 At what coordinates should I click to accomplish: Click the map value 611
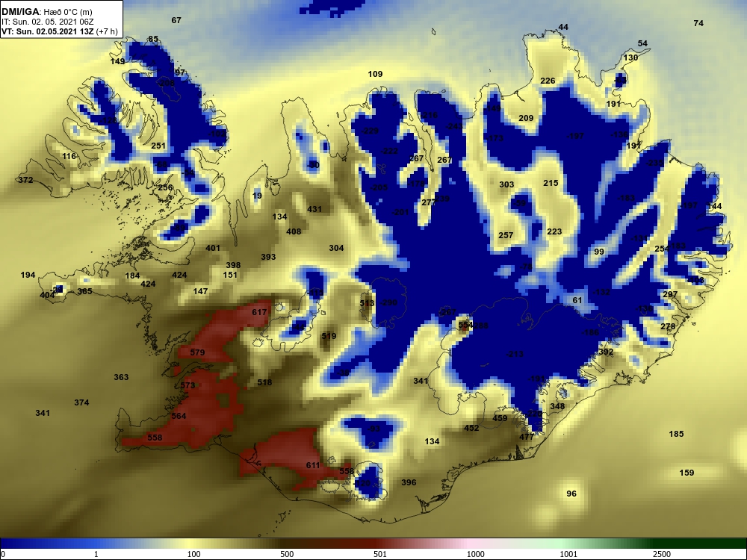(x=313, y=465)
